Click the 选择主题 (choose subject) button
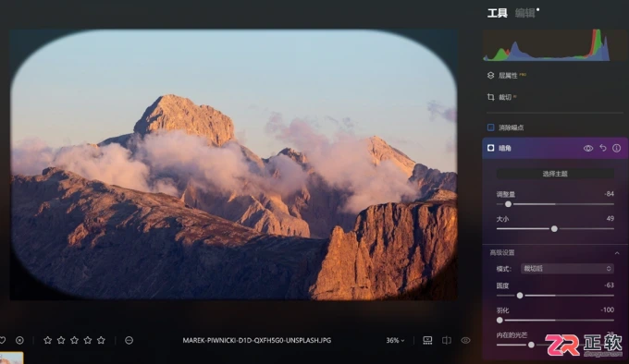The image size is (629, 364). (x=555, y=174)
